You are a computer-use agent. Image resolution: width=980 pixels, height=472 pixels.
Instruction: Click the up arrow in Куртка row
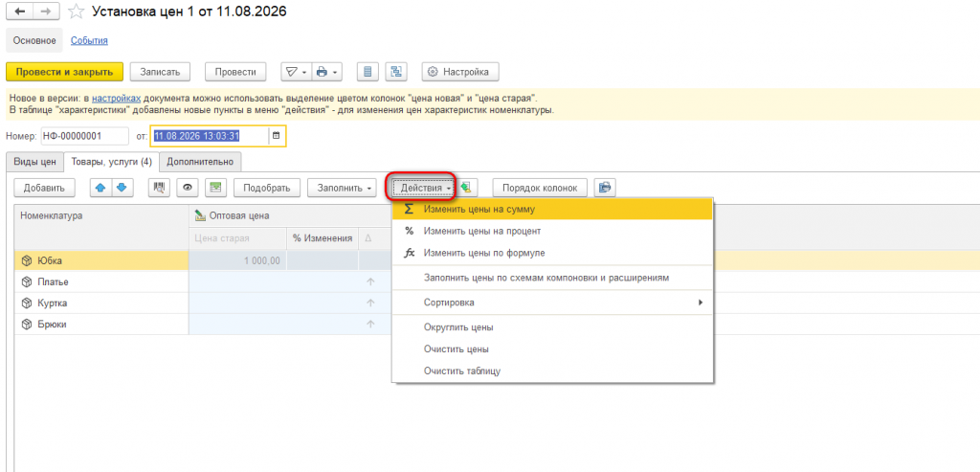370,303
